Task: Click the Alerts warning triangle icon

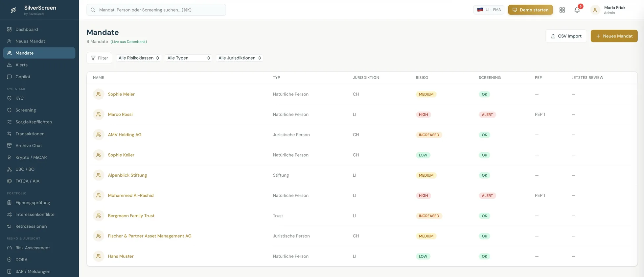Action: [9, 65]
